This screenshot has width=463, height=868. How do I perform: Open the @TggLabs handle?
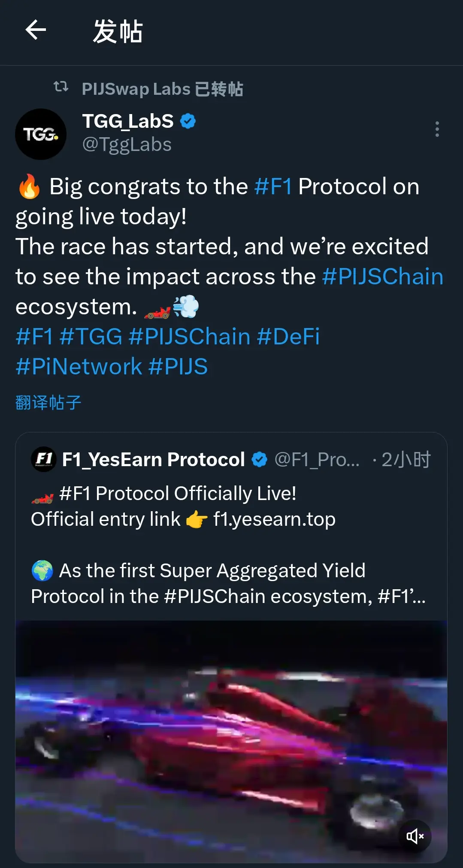(127, 145)
